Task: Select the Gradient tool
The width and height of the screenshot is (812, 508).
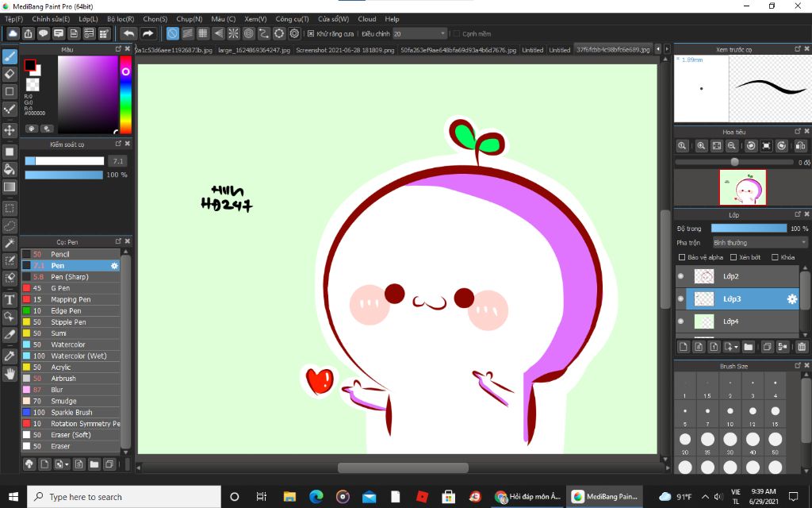Action: coord(10,187)
